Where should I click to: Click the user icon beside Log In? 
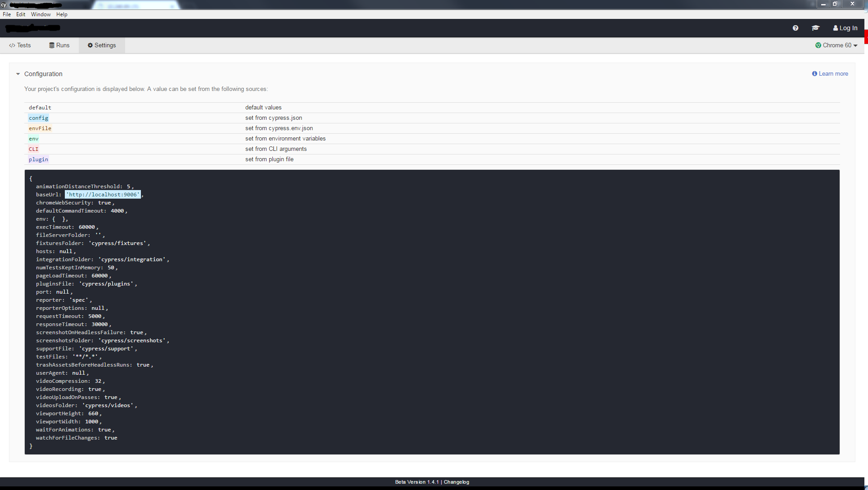pos(836,28)
